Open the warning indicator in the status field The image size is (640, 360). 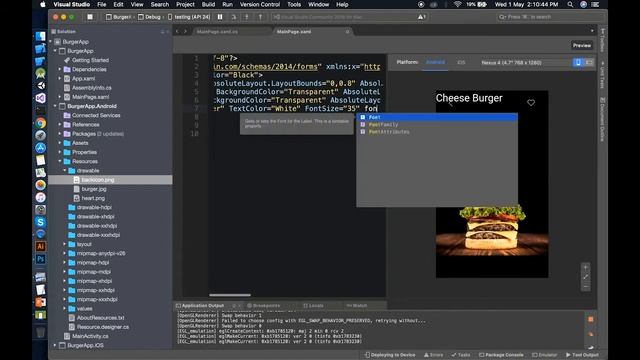(x=422, y=17)
